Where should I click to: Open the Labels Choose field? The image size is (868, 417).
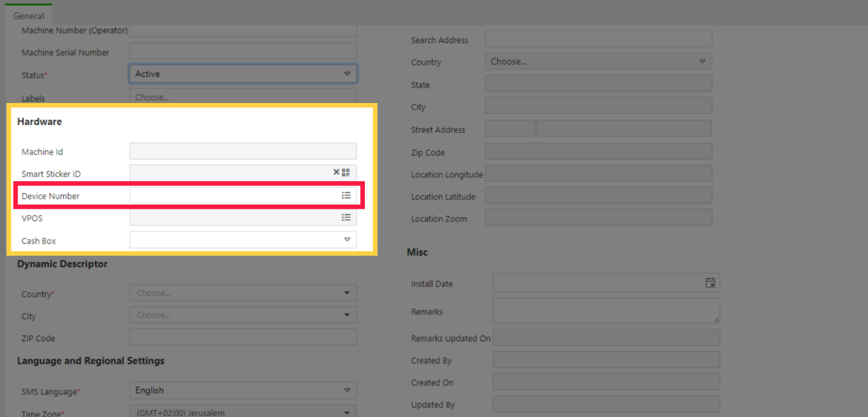[x=243, y=97]
